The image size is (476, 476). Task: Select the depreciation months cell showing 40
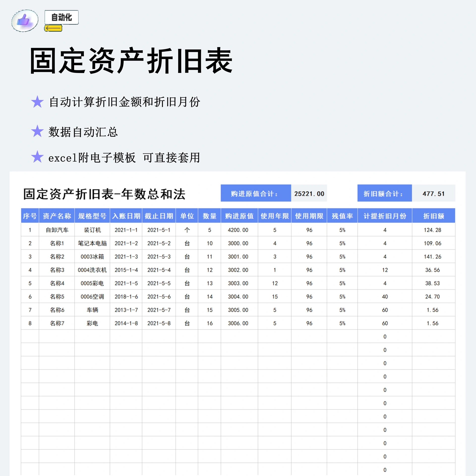pyautogui.click(x=385, y=297)
